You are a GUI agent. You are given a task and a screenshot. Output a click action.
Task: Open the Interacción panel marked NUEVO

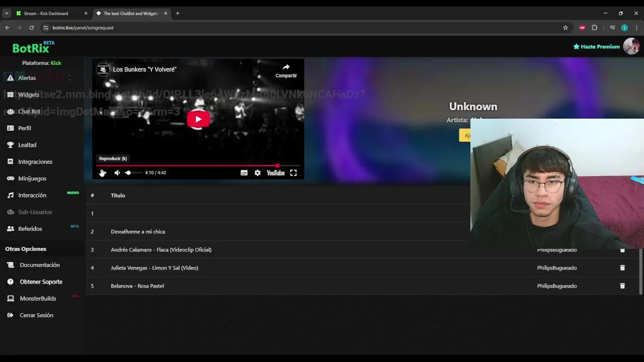coord(32,195)
